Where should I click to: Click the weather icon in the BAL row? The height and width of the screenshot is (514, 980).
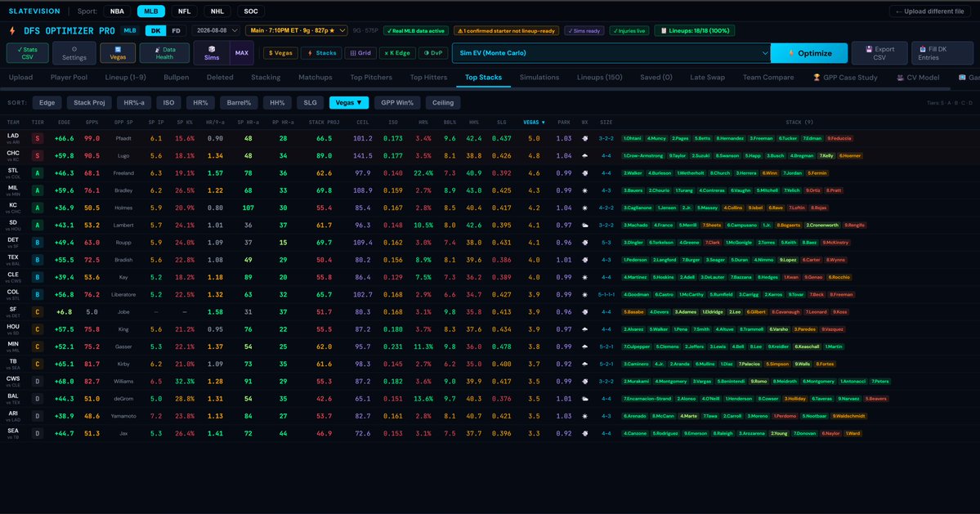(585, 399)
